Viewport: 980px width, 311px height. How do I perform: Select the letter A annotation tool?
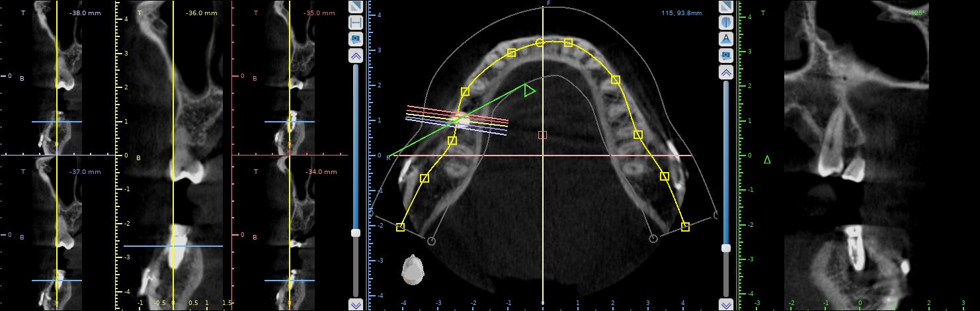(x=726, y=38)
